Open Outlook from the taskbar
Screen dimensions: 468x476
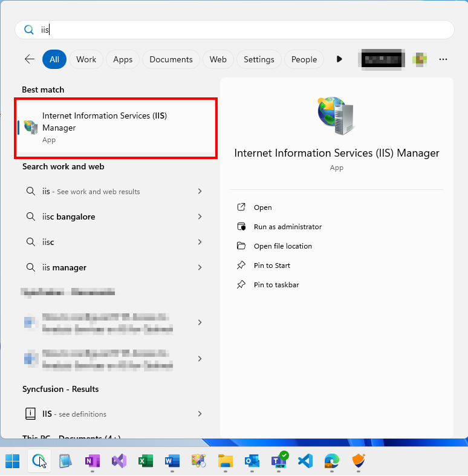point(252,461)
